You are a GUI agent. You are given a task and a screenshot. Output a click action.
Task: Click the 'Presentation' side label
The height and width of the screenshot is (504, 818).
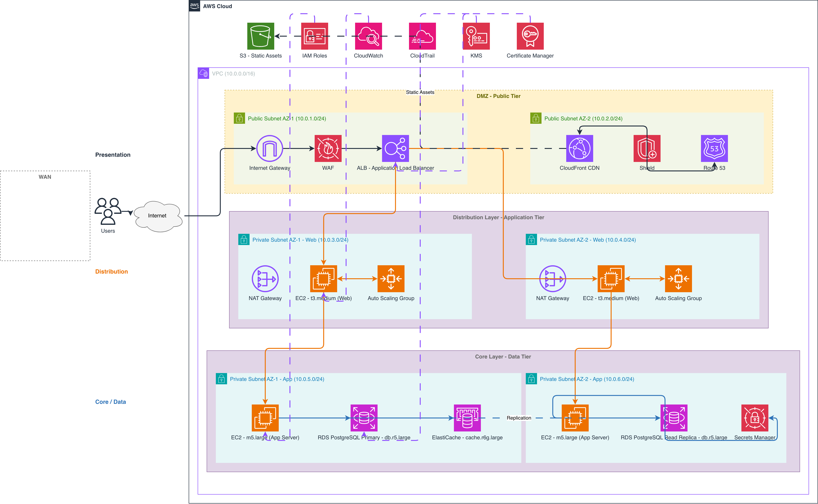click(113, 155)
